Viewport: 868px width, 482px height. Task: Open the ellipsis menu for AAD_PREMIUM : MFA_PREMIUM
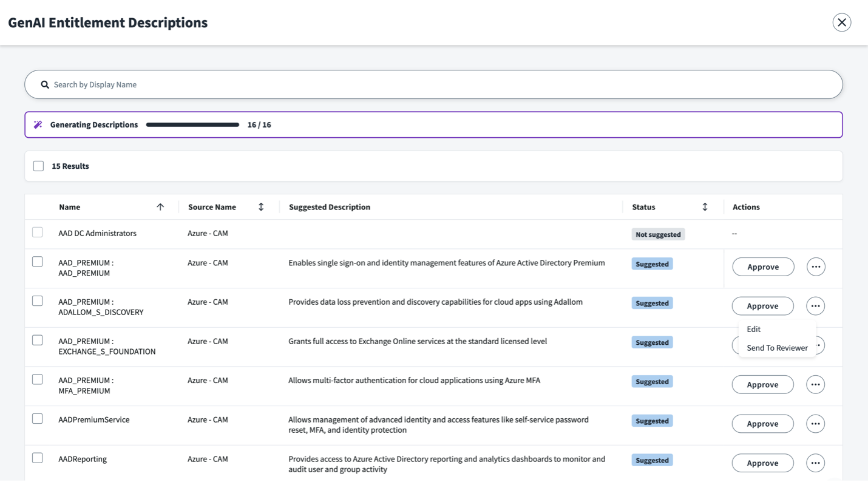(x=816, y=384)
